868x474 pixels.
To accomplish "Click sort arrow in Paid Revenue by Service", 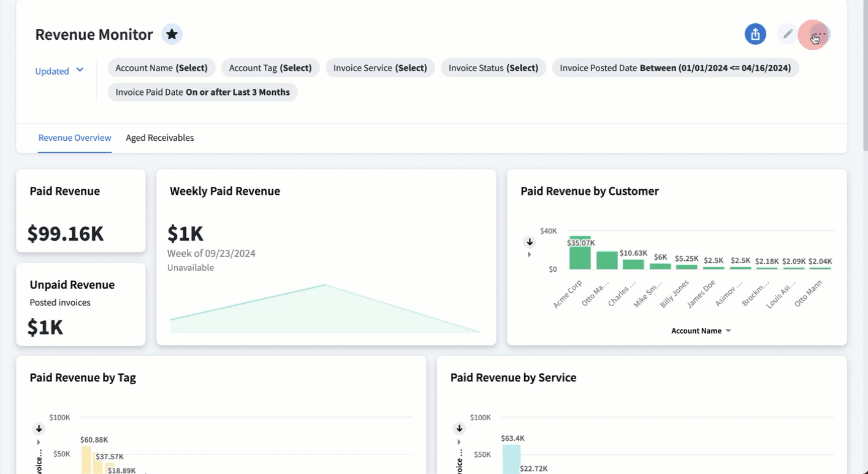I will pyautogui.click(x=459, y=429).
